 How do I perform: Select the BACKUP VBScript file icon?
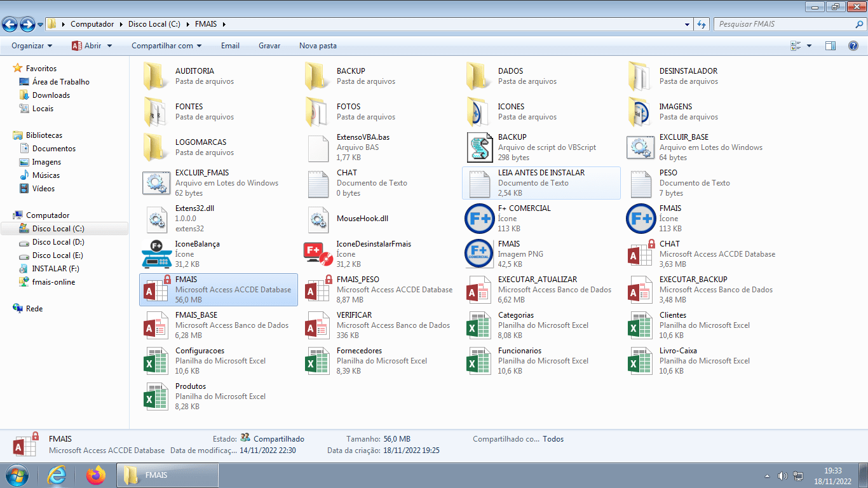click(479, 147)
